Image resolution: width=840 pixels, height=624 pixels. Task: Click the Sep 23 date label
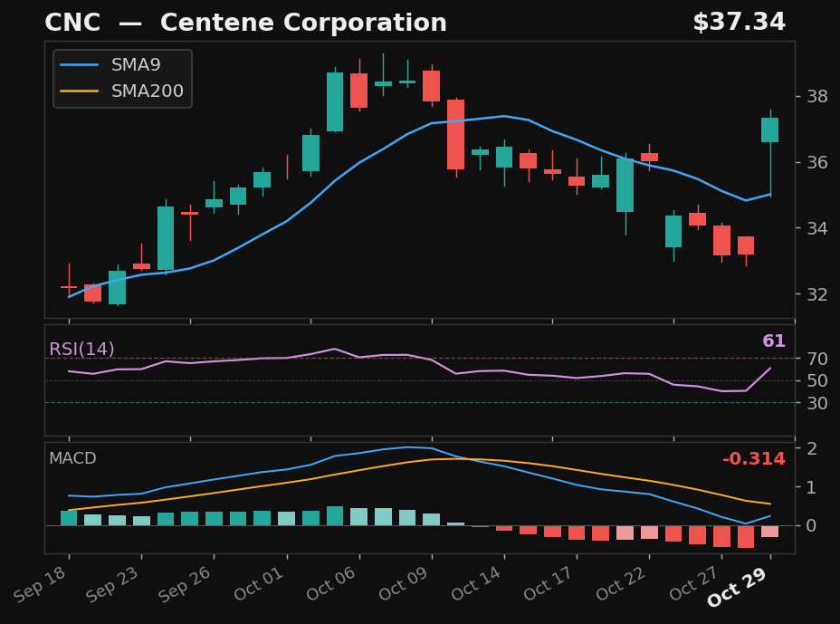[112, 584]
